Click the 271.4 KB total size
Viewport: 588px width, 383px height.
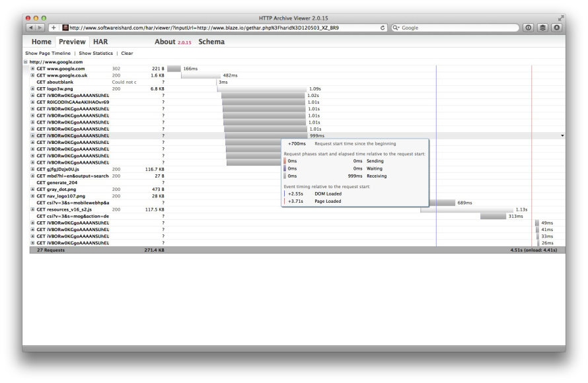(x=154, y=250)
